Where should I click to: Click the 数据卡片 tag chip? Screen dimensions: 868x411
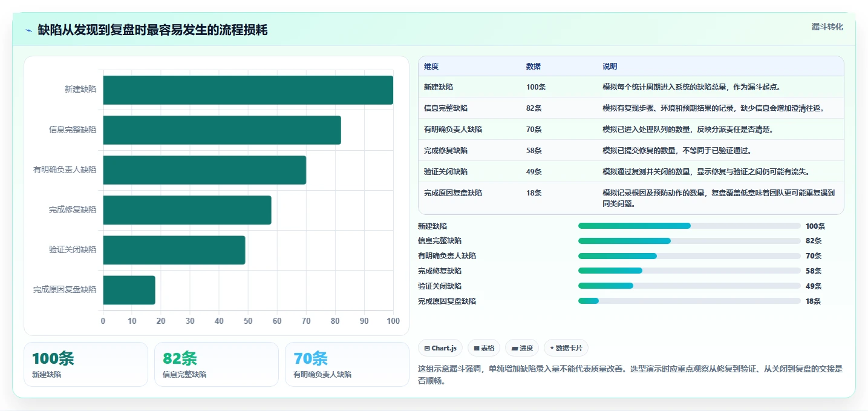pyautogui.click(x=566, y=348)
